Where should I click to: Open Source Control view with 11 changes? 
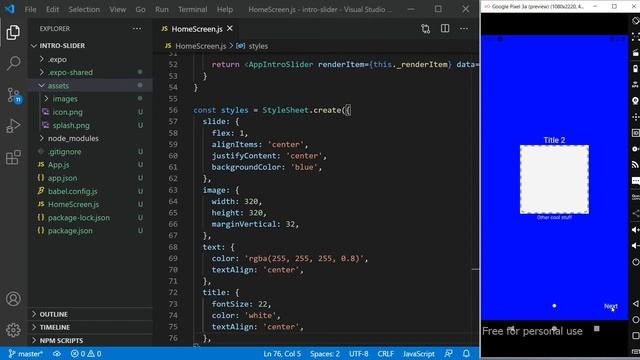tap(14, 95)
